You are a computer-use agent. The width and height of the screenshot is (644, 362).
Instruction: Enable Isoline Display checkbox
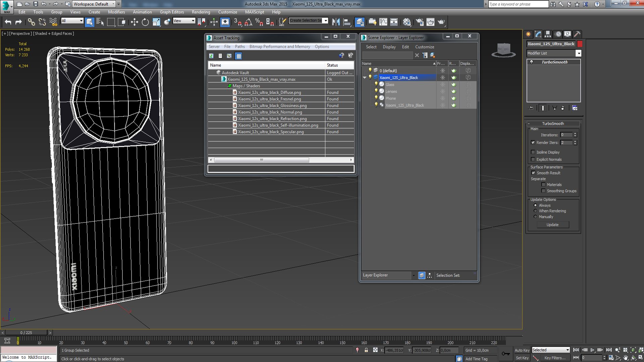point(533,152)
